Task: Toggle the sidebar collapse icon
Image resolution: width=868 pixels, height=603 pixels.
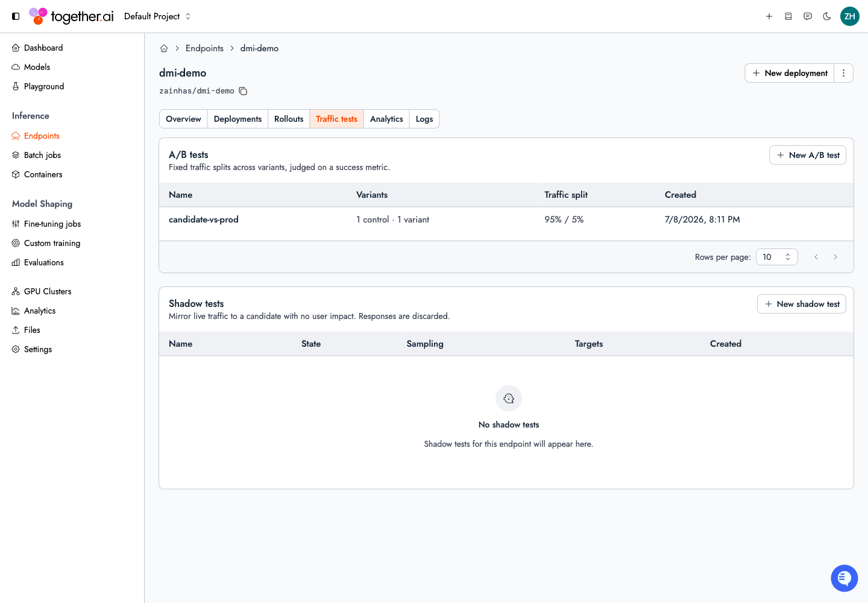Action: tap(16, 16)
